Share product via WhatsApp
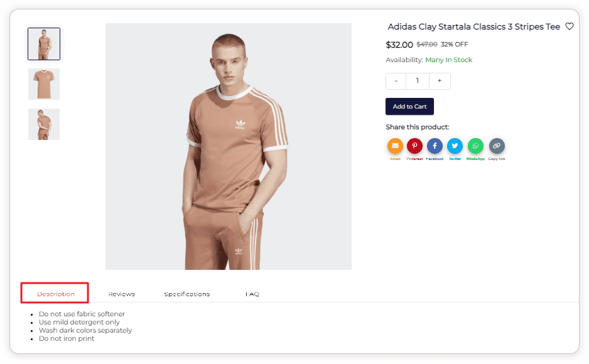Viewport: 589px width, 364px height. coord(475,146)
